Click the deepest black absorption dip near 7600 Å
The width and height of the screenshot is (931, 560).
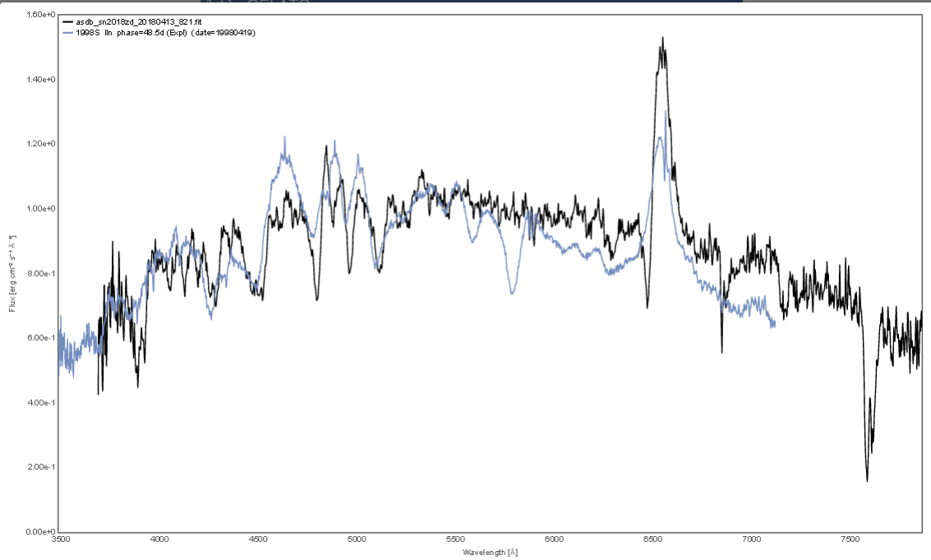867,480
